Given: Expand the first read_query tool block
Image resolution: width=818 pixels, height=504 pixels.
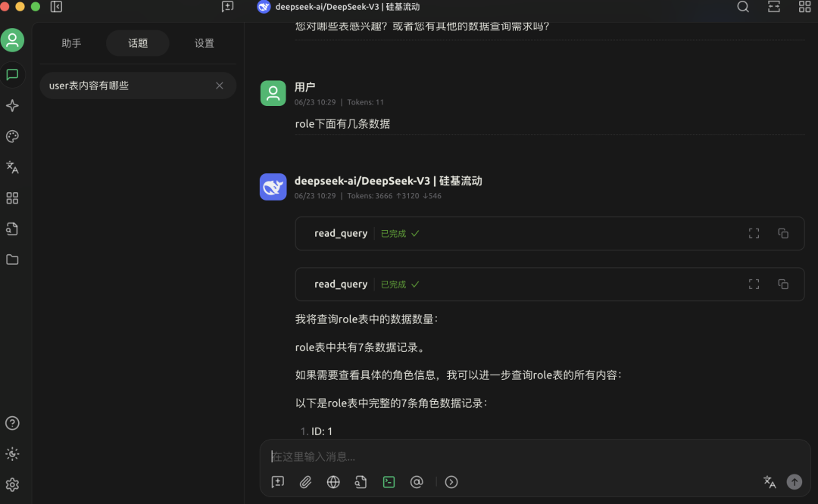Looking at the screenshot, I should pyautogui.click(x=754, y=233).
